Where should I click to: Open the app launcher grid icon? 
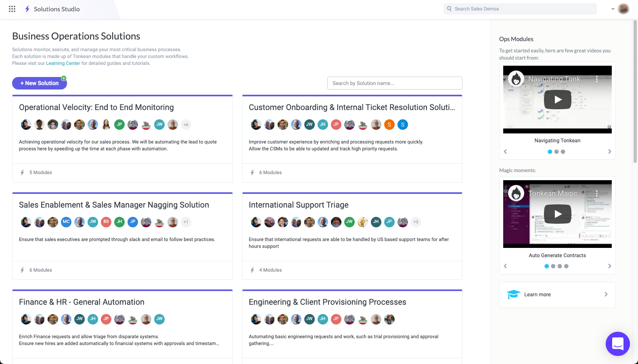12,9
